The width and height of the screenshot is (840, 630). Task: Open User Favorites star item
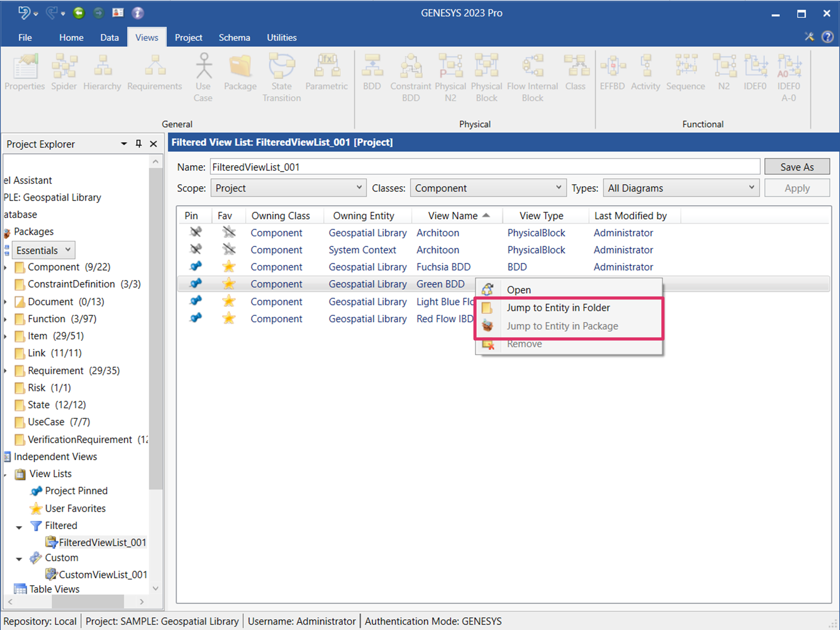click(x=75, y=509)
